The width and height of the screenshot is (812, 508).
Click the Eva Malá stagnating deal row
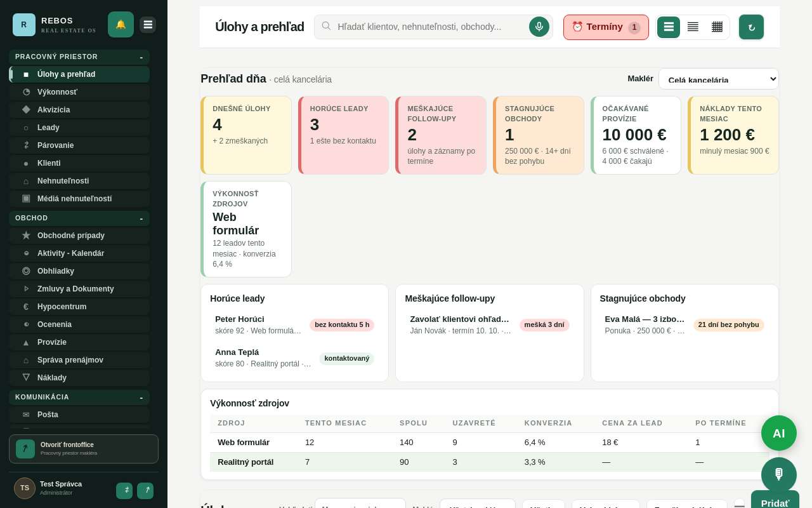(684, 324)
